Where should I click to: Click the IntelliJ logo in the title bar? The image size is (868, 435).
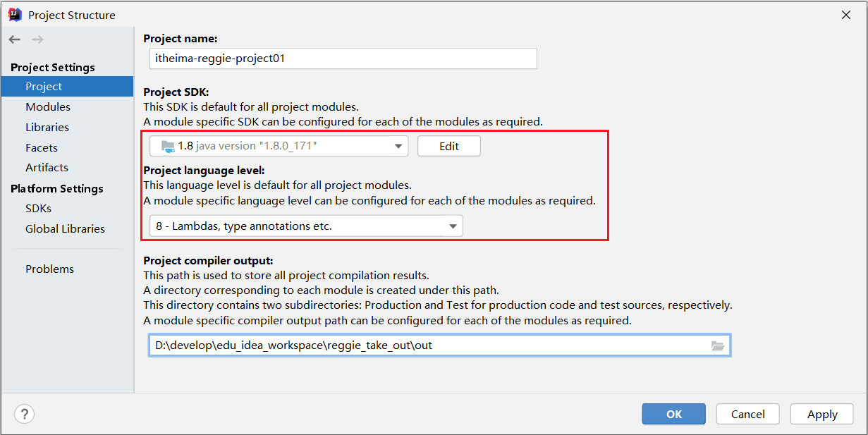[14, 14]
